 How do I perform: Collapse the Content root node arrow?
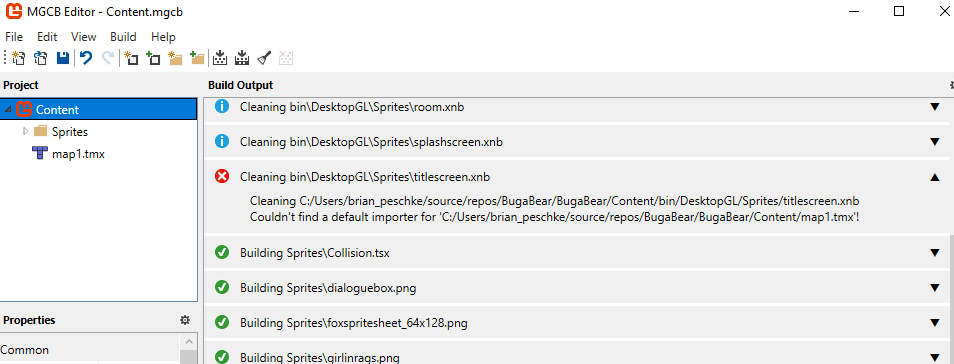[8, 110]
